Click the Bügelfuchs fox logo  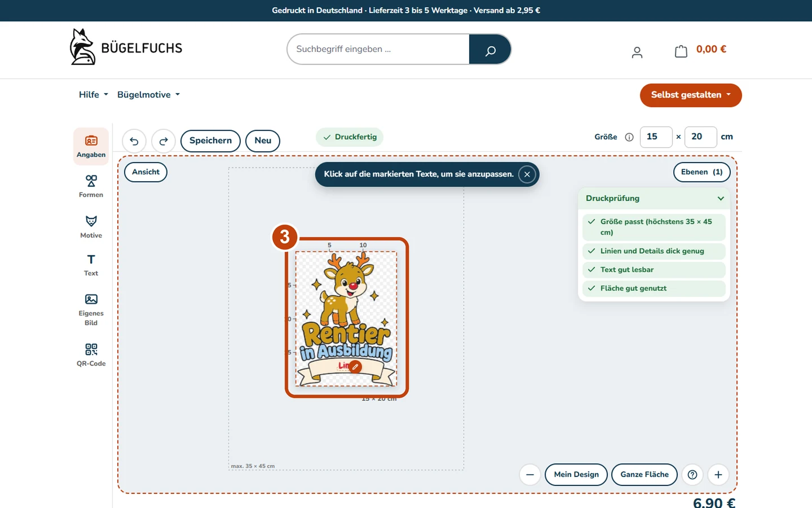click(x=126, y=47)
